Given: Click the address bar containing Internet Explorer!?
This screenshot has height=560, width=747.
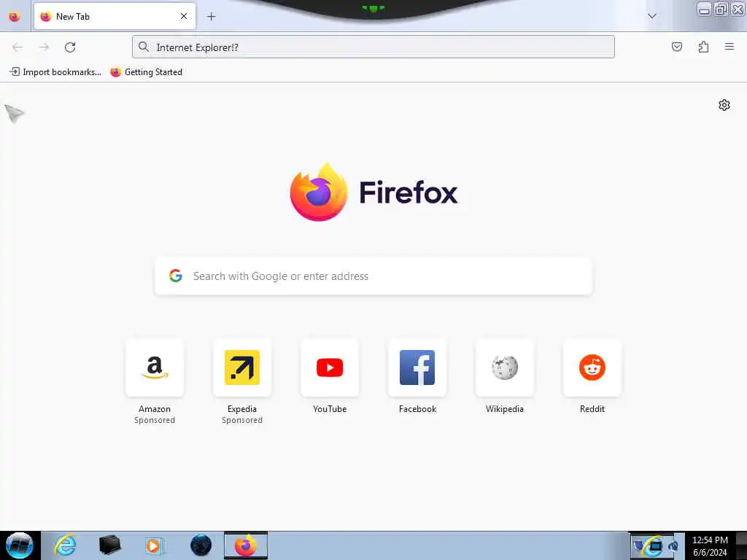Looking at the screenshot, I should coord(373,47).
